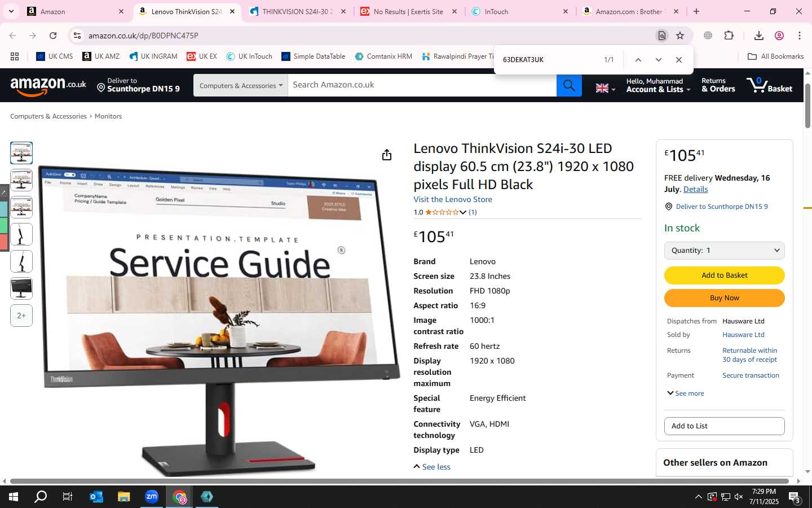Open delivery Details link
The width and height of the screenshot is (812, 508).
(x=695, y=189)
